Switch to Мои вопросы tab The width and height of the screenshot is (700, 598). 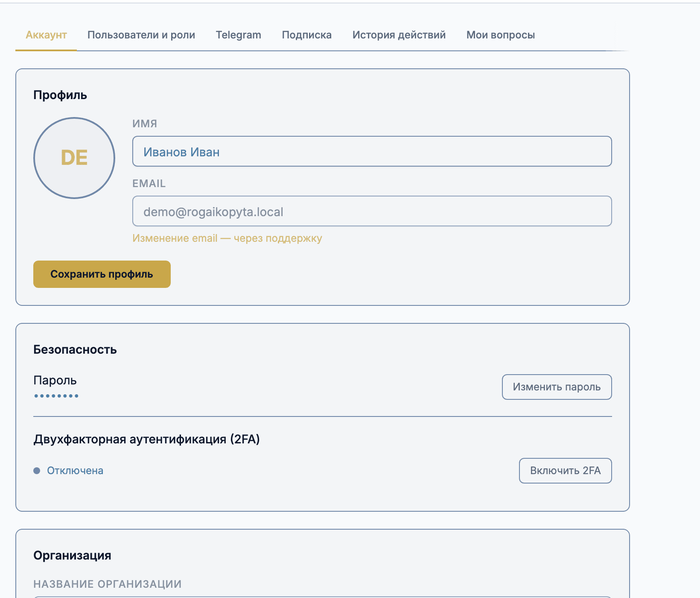pos(500,35)
